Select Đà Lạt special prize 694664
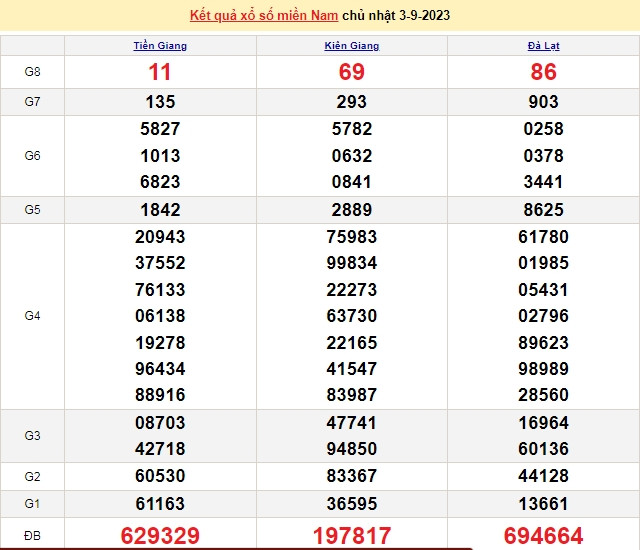 [543, 535]
